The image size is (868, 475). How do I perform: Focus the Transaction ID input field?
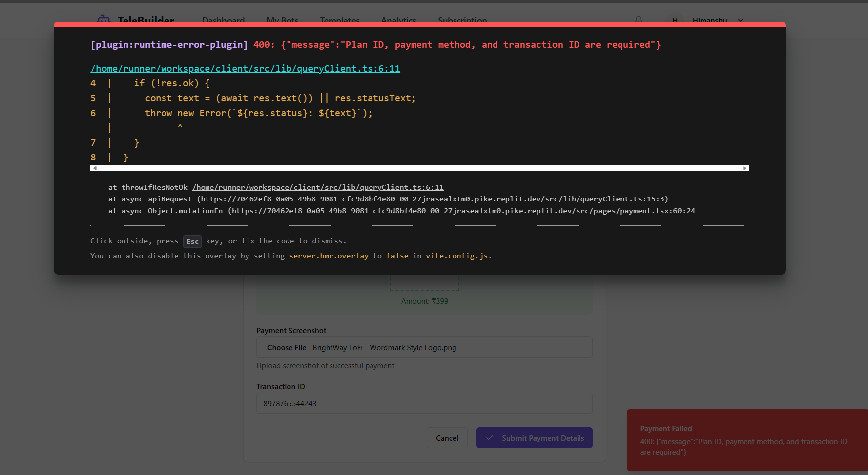tap(424, 403)
